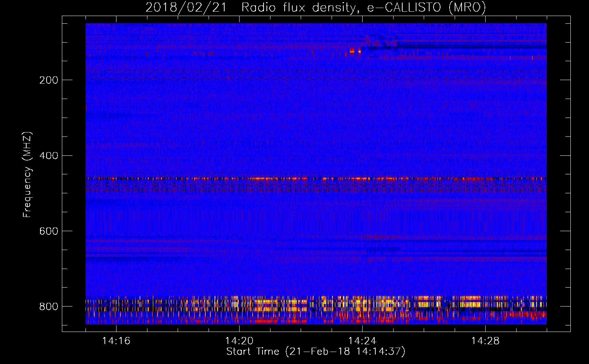The width and height of the screenshot is (589, 364).
Task: Click the 14:16 time tick label
Action: pos(116,341)
